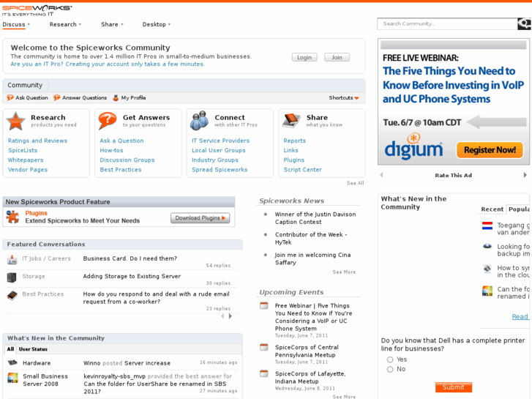Open the Script Center link

(x=303, y=169)
